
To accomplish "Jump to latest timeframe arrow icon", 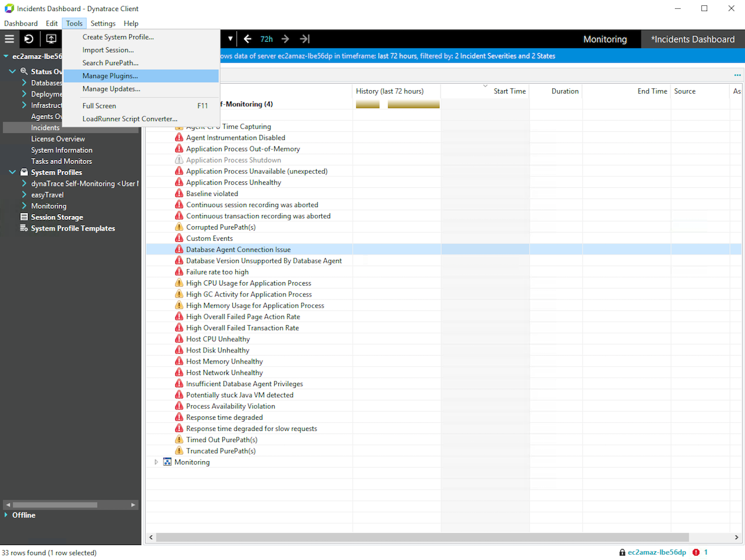I will point(305,39).
